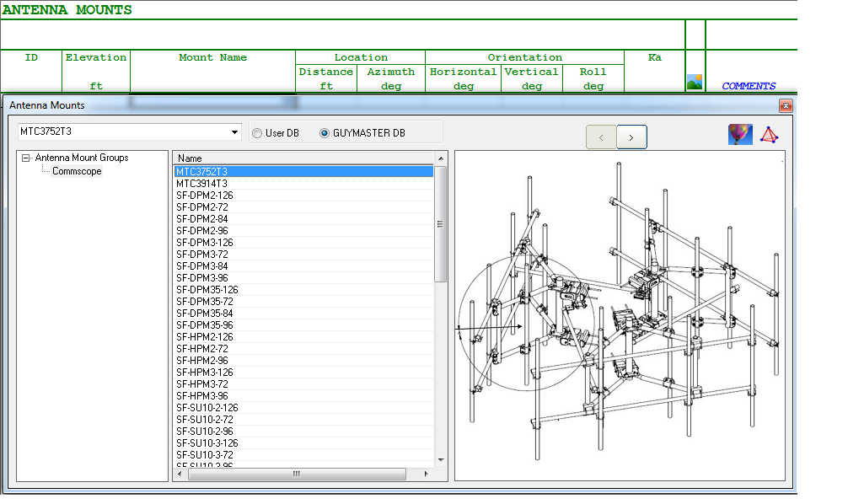
Task: Go to previous mount image
Action: point(601,137)
